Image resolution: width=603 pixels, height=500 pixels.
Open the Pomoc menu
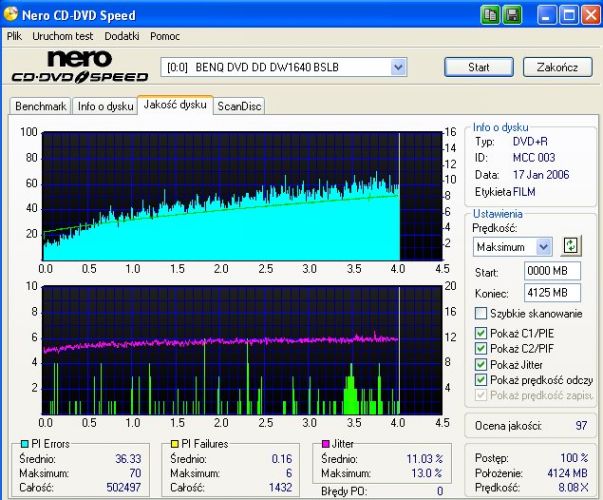[165, 36]
